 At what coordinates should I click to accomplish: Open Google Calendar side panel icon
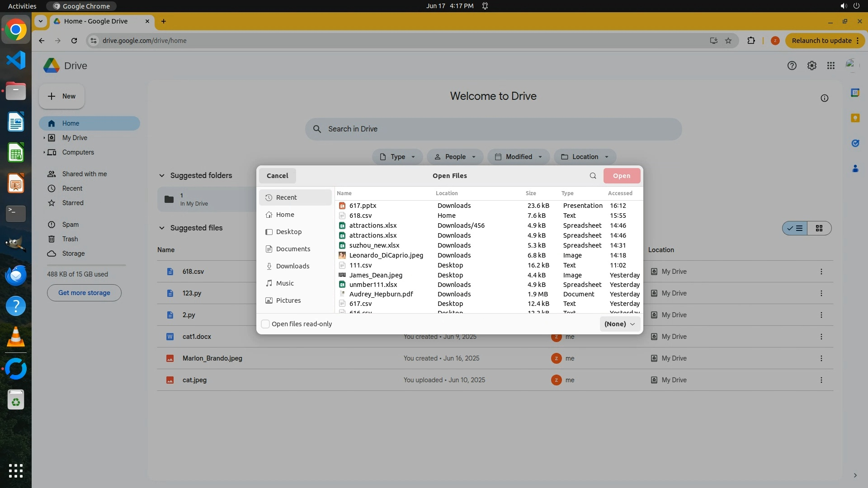[x=855, y=93]
